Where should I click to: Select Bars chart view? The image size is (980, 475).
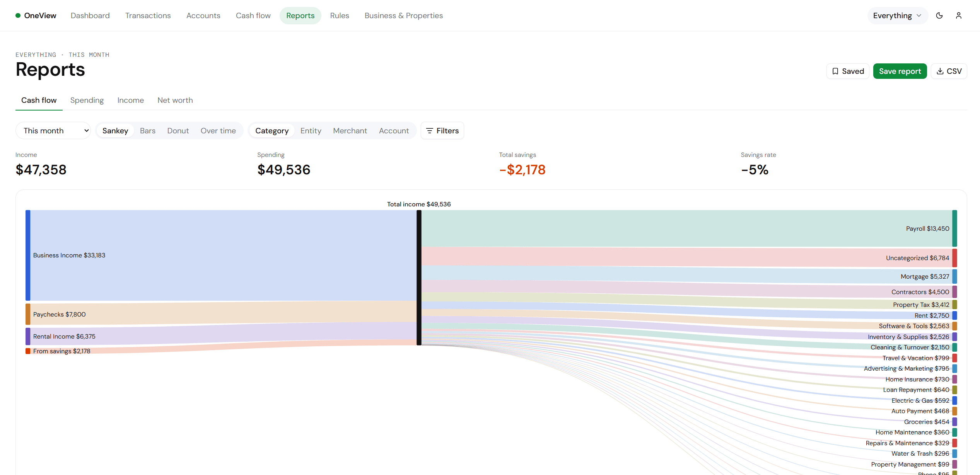pyautogui.click(x=147, y=131)
